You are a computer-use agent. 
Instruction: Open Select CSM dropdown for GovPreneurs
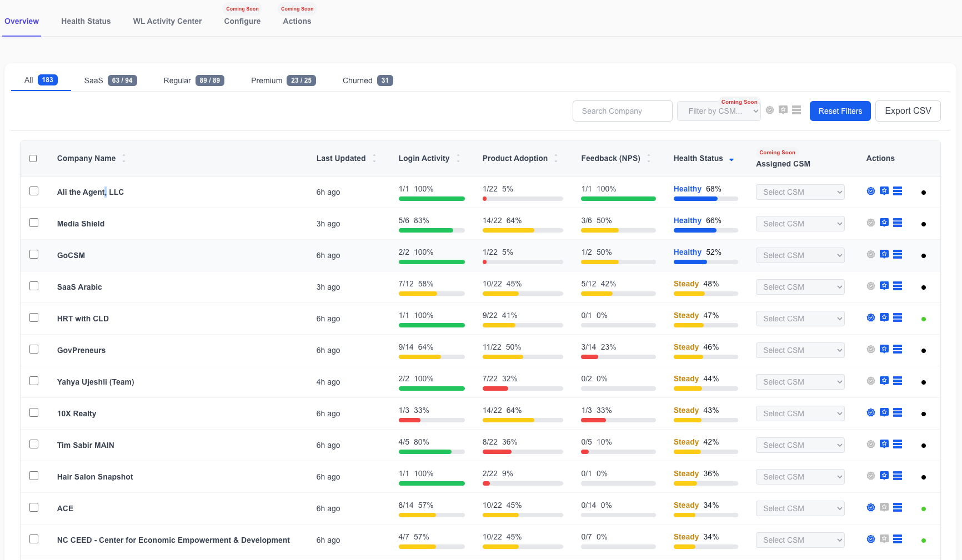[800, 350]
